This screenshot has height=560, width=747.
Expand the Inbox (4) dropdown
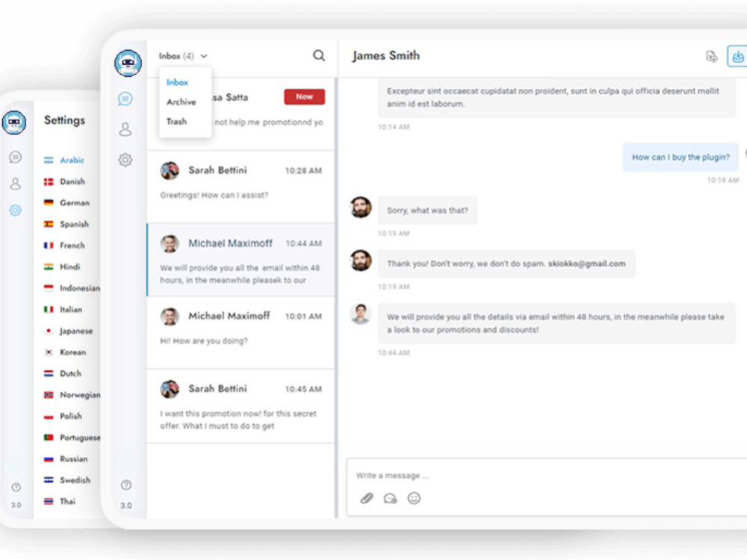tap(183, 56)
